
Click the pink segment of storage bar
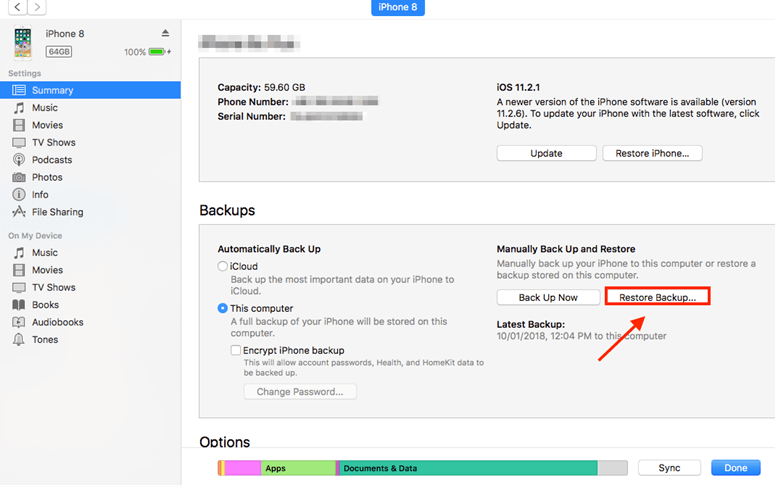(243, 468)
